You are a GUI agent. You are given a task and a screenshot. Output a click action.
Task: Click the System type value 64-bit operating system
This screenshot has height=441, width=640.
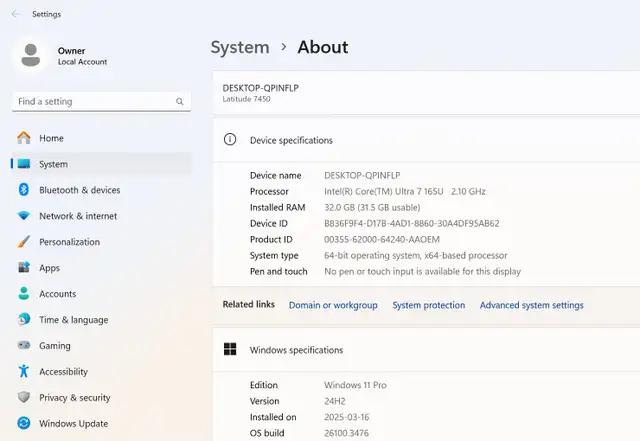[x=416, y=255]
